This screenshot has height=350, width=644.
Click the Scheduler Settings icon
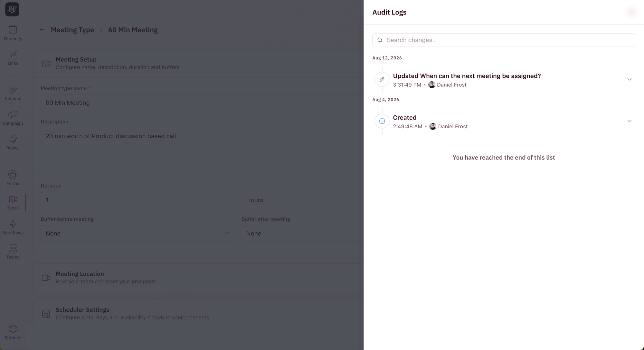46,314
